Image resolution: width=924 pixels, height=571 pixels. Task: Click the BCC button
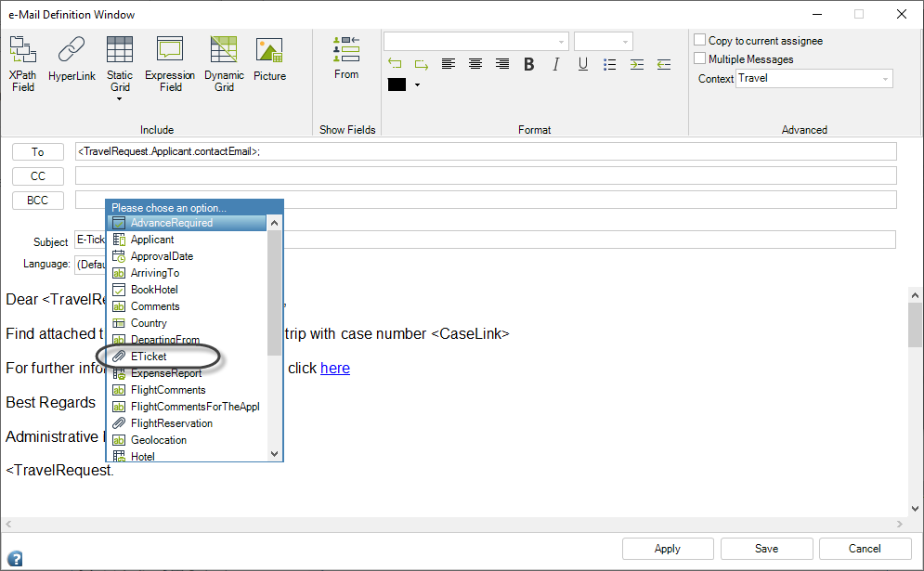(x=38, y=201)
